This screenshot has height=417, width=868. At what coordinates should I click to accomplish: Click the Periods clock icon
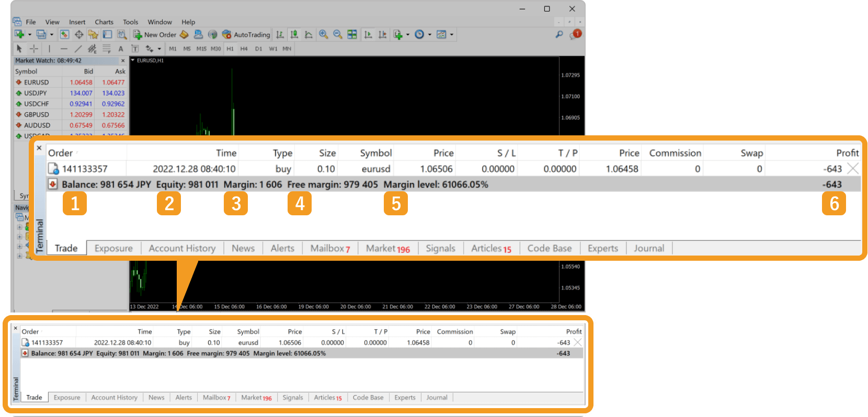419,34
